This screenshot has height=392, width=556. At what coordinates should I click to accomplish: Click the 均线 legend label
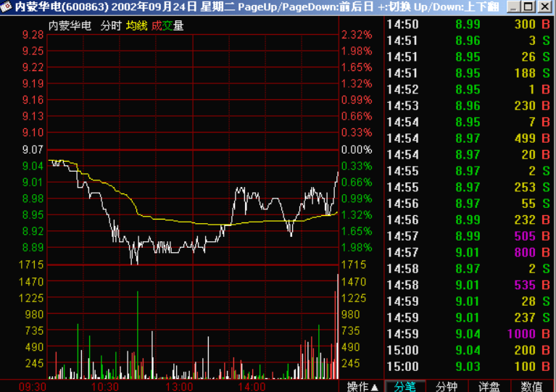[x=136, y=25]
